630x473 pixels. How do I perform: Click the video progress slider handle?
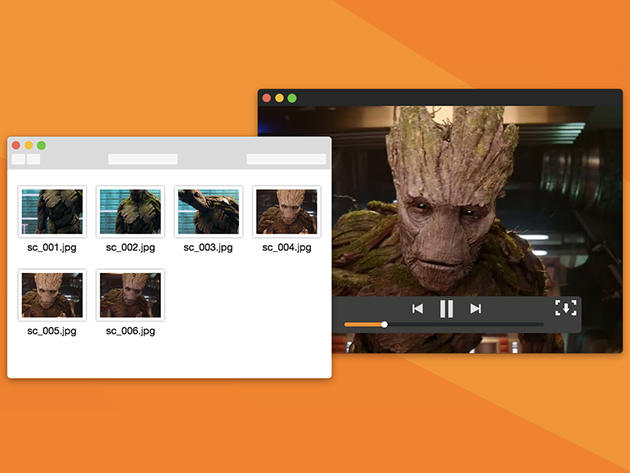(385, 324)
